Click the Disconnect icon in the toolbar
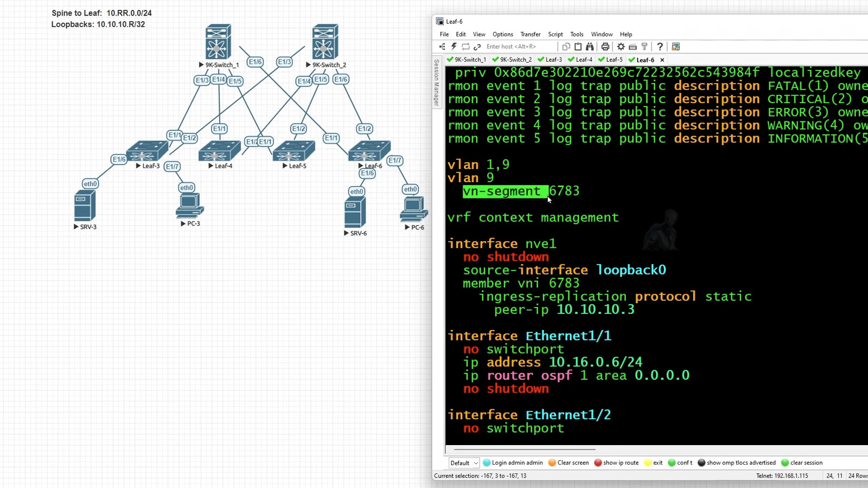 coord(477,47)
